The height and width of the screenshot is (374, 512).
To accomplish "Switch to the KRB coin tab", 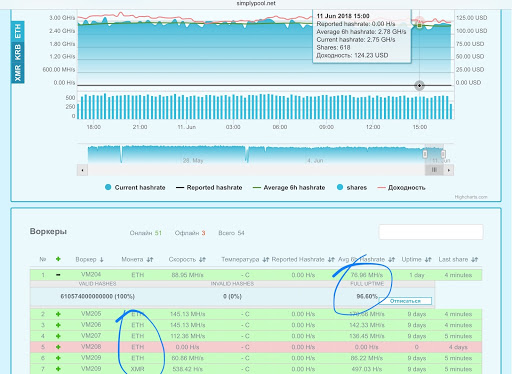I will coord(18,52).
